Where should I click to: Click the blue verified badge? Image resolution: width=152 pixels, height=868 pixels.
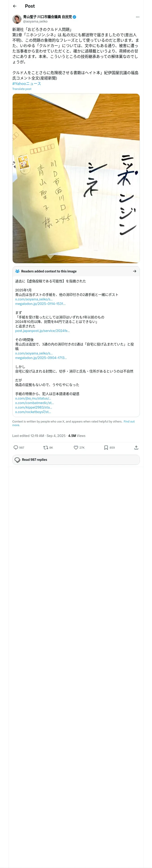(75, 17)
